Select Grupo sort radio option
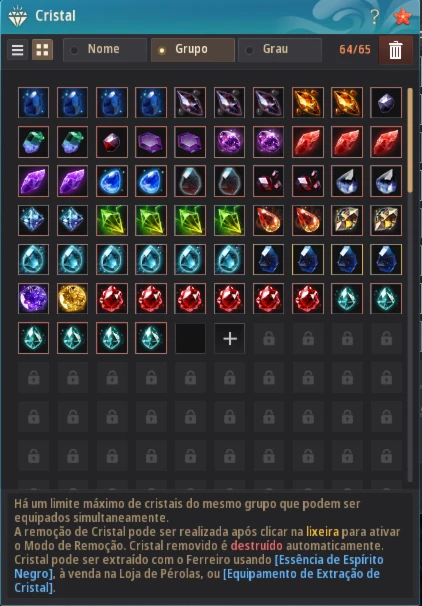Image resolution: width=422 pixels, height=606 pixels. (192, 50)
